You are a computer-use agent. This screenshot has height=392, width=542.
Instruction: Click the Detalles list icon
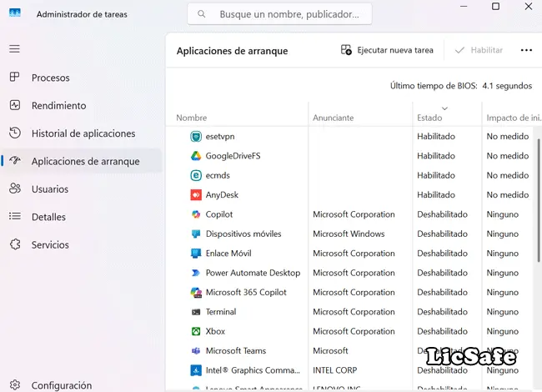point(15,216)
